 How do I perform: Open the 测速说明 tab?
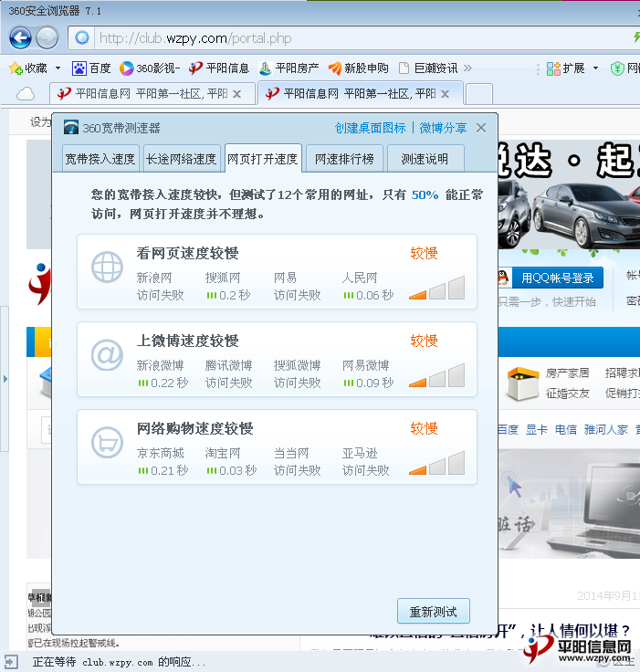(x=425, y=159)
